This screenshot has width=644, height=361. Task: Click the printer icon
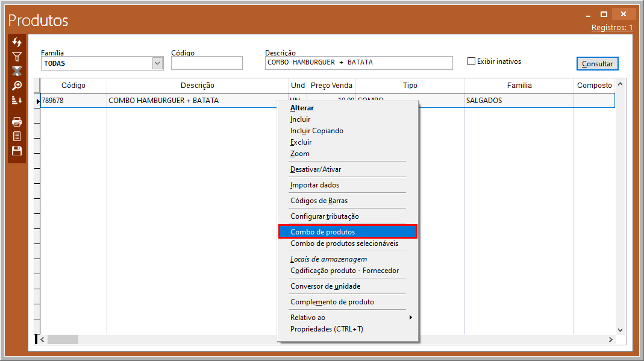pos(17,122)
